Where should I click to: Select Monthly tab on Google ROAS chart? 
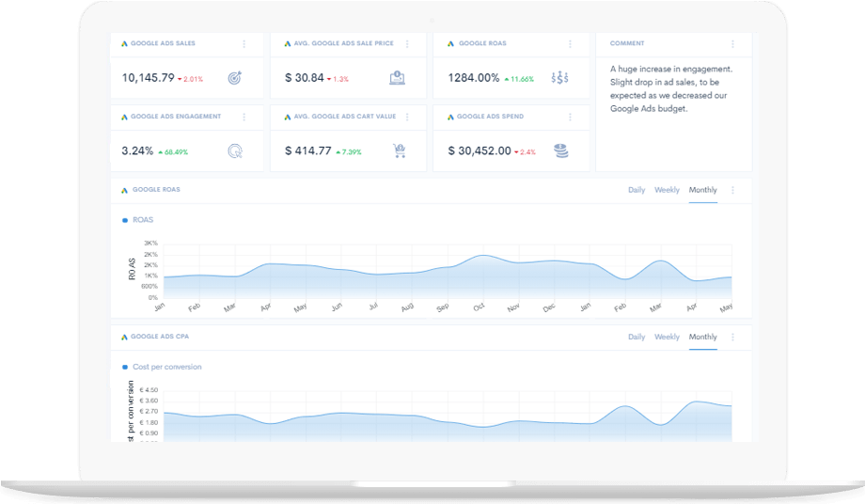pos(703,190)
